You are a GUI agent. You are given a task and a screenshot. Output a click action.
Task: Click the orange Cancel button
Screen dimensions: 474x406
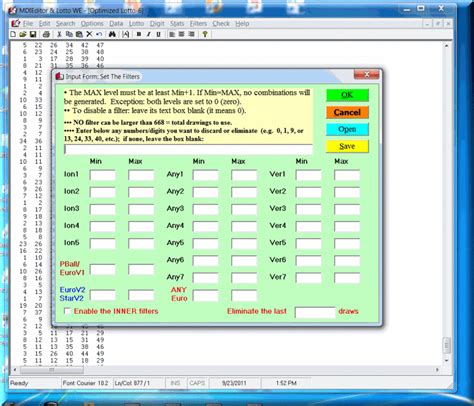[x=347, y=112]
